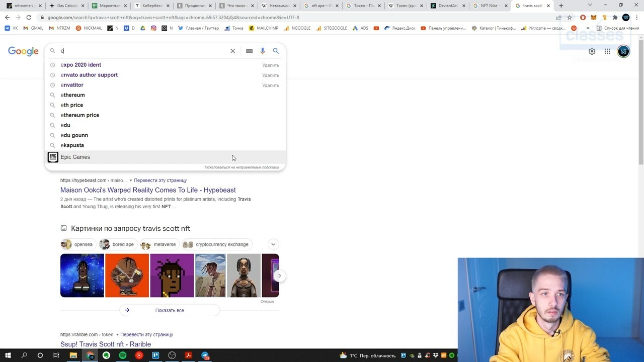644x362 pixels.
Task: Switch to DeviantArt tab
Action: [x=447, y=6]
